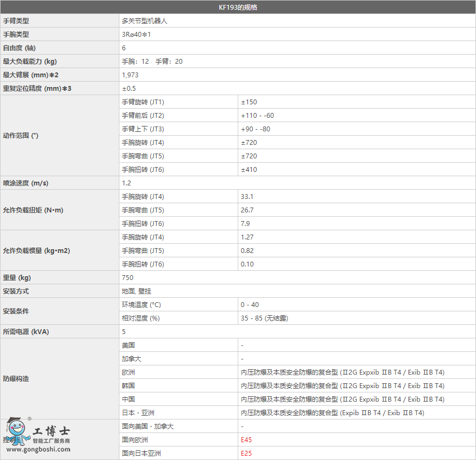
Task: Click the KF193的规格 table header
Action: tap(238, 8)
